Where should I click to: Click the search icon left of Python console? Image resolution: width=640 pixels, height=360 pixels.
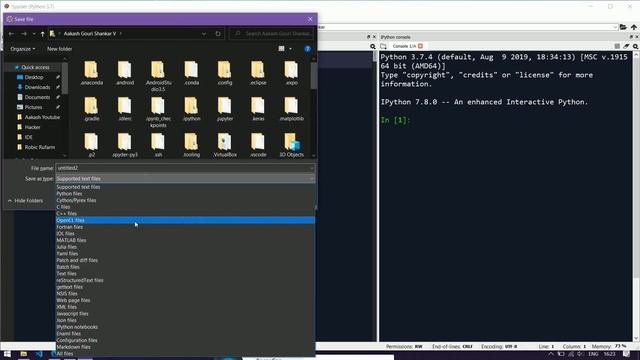[373, 47]
